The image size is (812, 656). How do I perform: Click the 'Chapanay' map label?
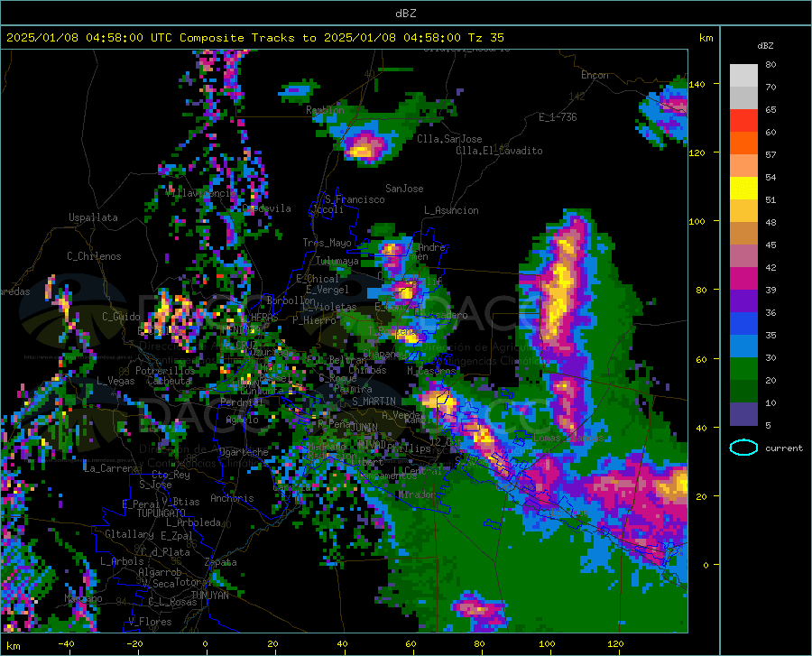[x=384, y=354]
